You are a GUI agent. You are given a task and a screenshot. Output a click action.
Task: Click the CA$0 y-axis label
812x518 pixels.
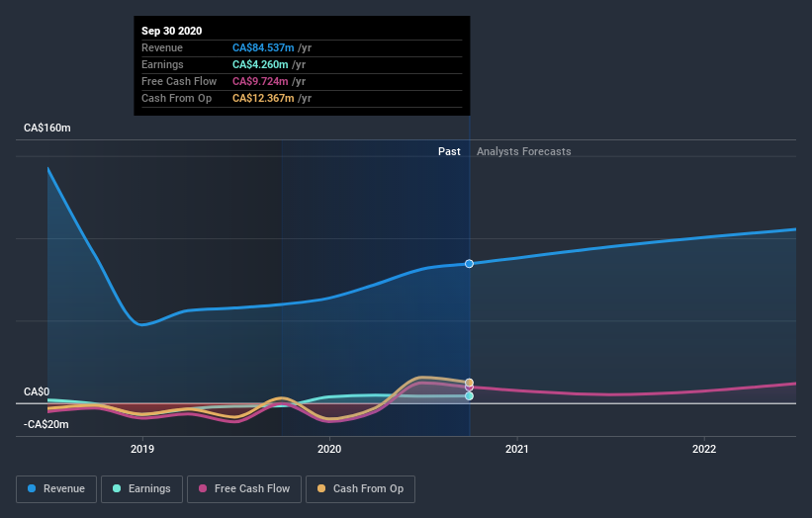37,391
